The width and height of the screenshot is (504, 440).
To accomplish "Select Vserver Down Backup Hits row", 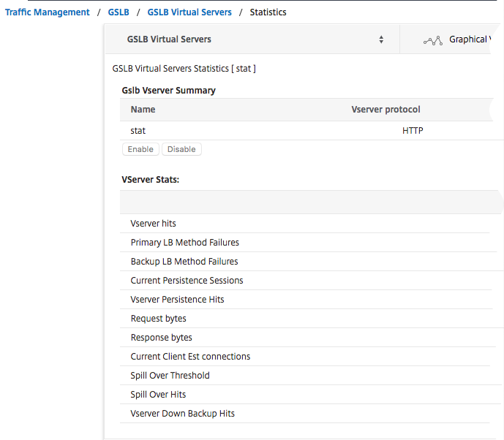I will pos(305,413).
